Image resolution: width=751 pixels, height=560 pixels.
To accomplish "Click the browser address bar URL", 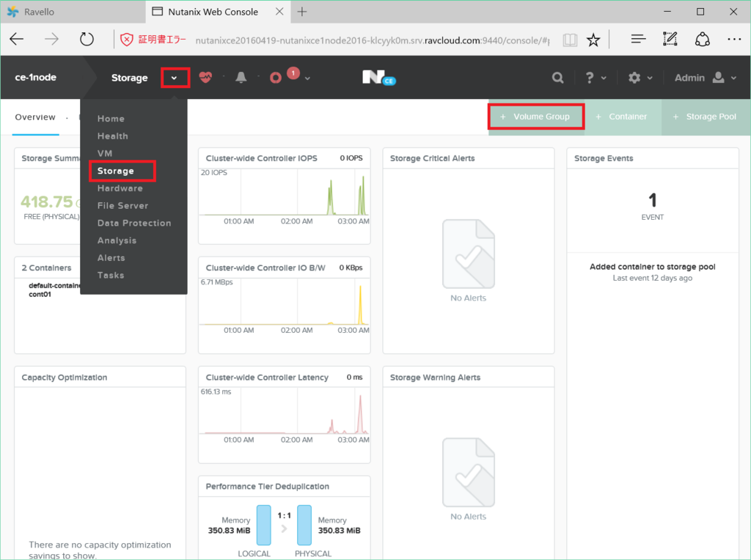I will (x=372, y=40).
